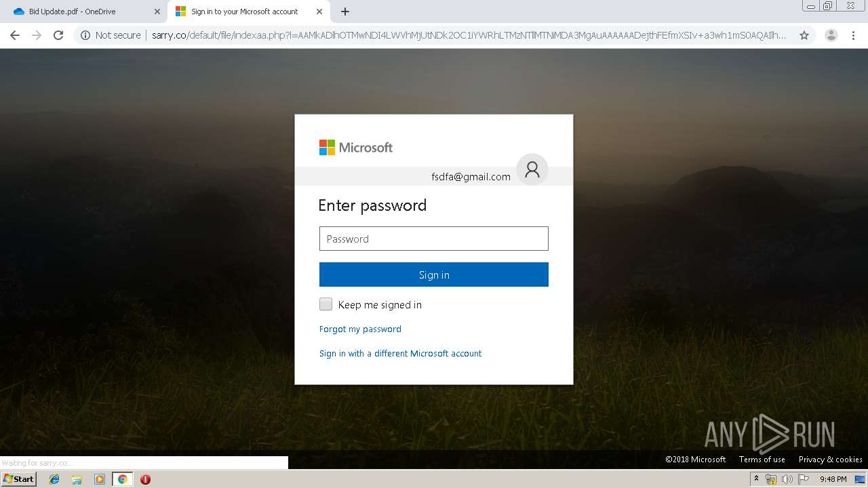Click the fsdfa@gmail.com account text

click(x=471, y=177)
